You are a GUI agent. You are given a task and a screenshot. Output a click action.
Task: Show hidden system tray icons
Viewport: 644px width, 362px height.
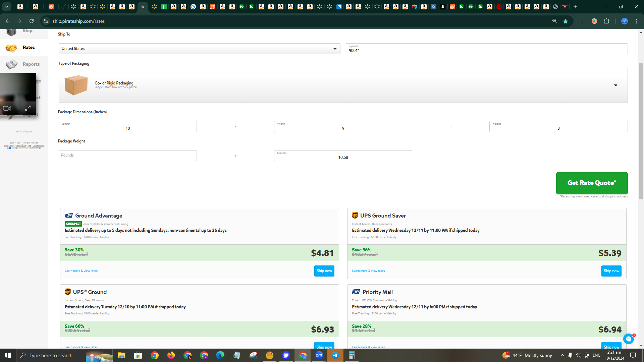point(562,355)
